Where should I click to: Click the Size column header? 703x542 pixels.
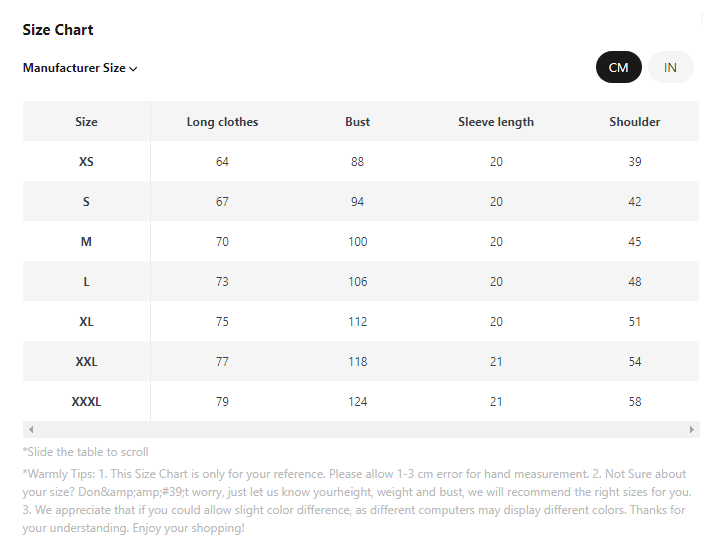click(x=86, y=121)
